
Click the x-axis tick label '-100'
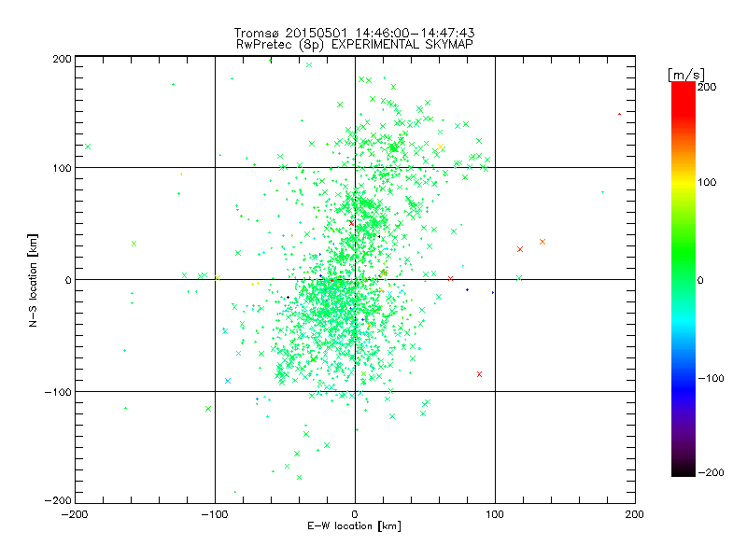[215, 514]
